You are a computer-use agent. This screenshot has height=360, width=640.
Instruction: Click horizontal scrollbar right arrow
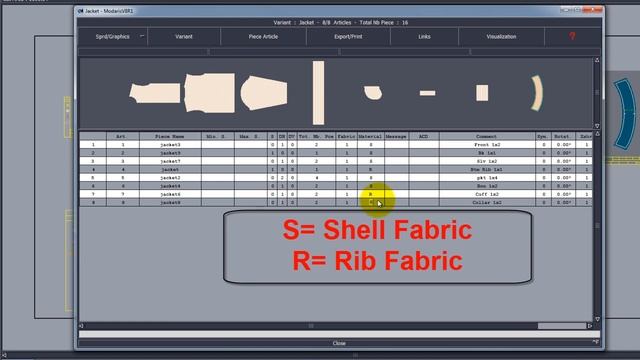tap(589, 326)
